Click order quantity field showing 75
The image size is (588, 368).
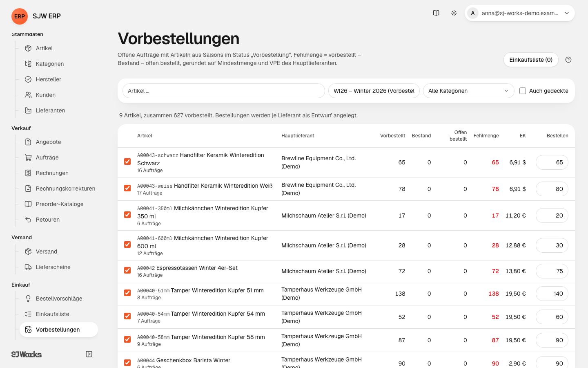click(552, 271)
